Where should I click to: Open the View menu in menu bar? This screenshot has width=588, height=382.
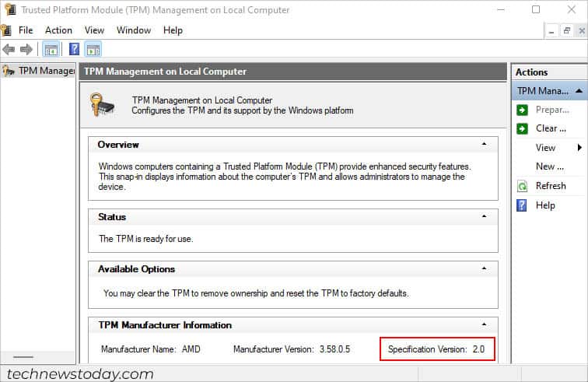click(x=94, y=30)
